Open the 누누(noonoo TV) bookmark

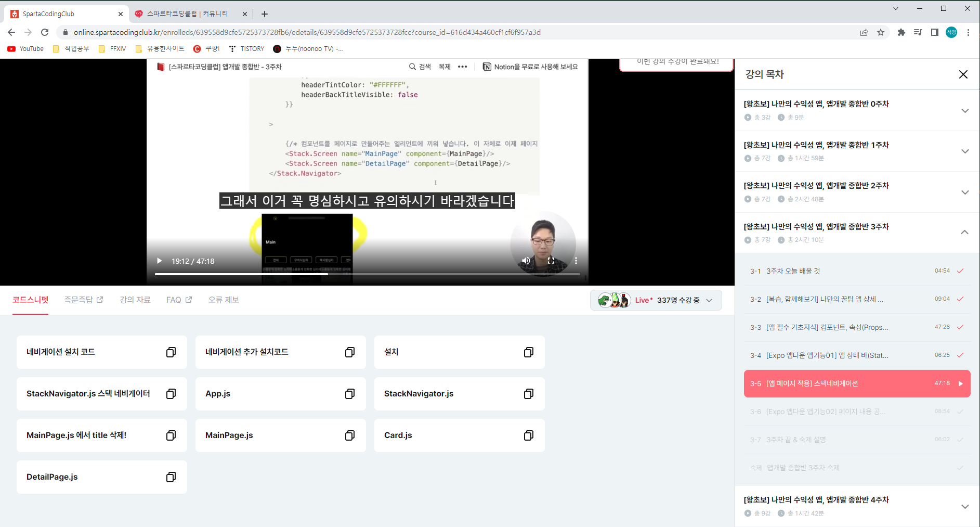coord(308,49)
